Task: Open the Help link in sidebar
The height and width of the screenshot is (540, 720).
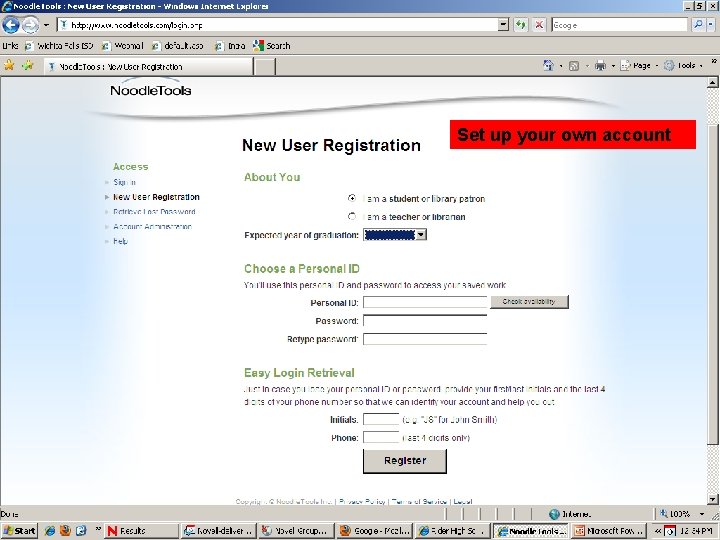Action: [x=120, y=241]
